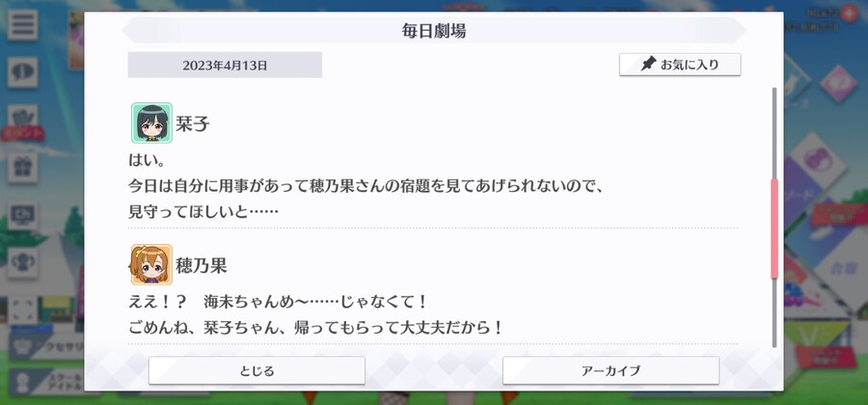This screenshot has height=405, width=868.
Task: Open the アクセサリー menu item
Action: click(47, 347)
